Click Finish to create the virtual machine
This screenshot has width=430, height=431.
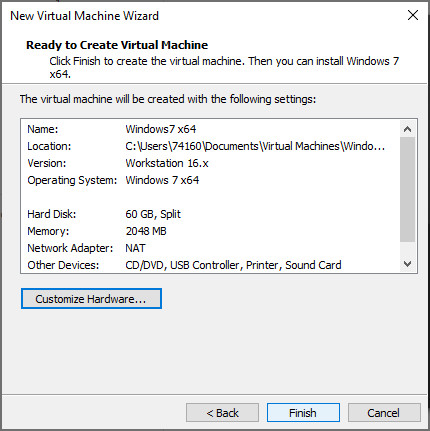tap(303, 413)
